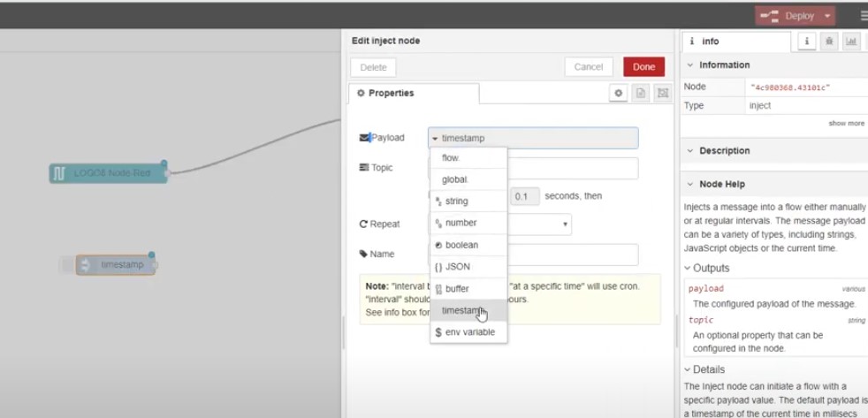Click the show more link

click(846, 123)
